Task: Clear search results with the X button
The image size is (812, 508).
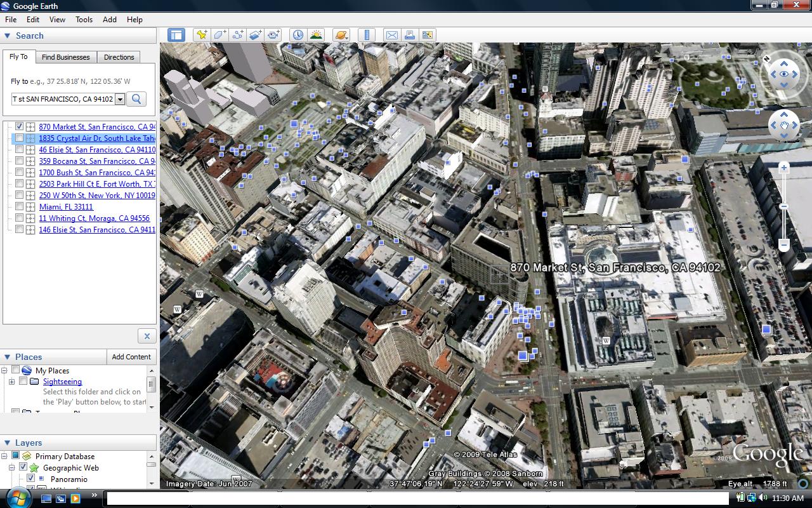Action: [147, 336]
